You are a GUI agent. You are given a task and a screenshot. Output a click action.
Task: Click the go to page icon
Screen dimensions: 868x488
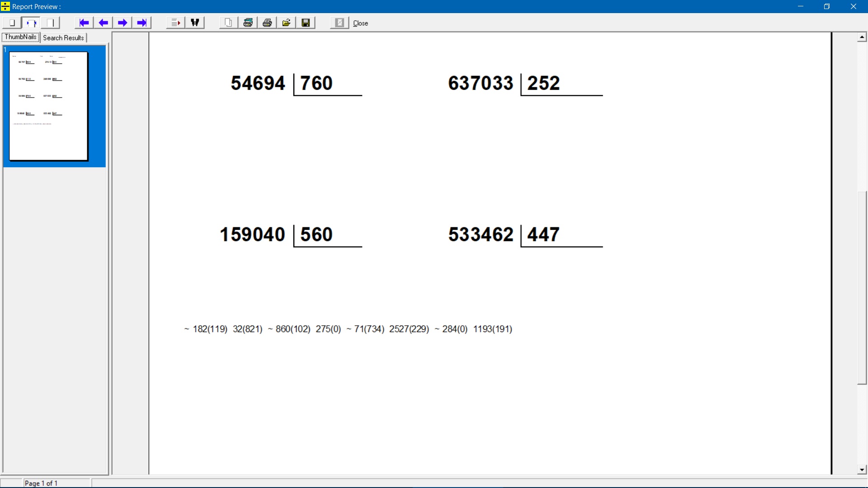[x=175, y=23]
